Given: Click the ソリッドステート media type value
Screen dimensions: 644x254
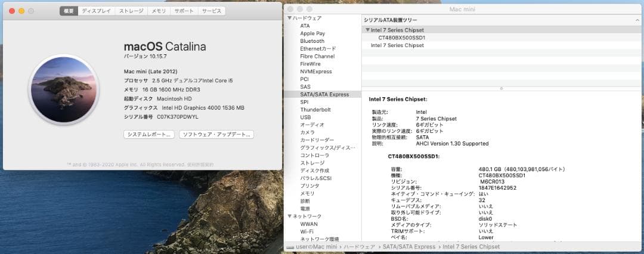Looking at the screenshot, I should pyautogui.click(x=498, y=225).
